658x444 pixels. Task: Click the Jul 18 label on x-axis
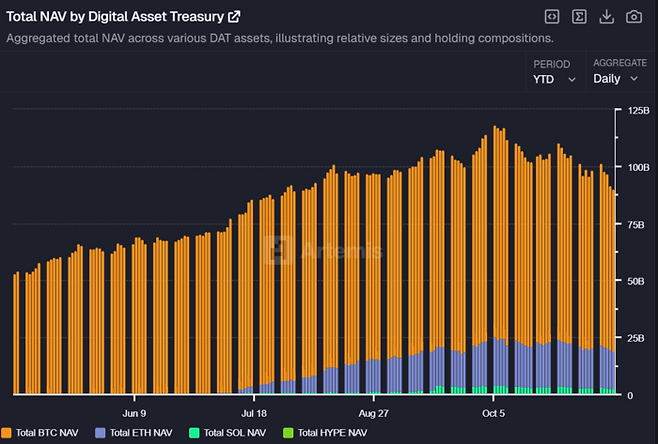(x=255, y=411)
